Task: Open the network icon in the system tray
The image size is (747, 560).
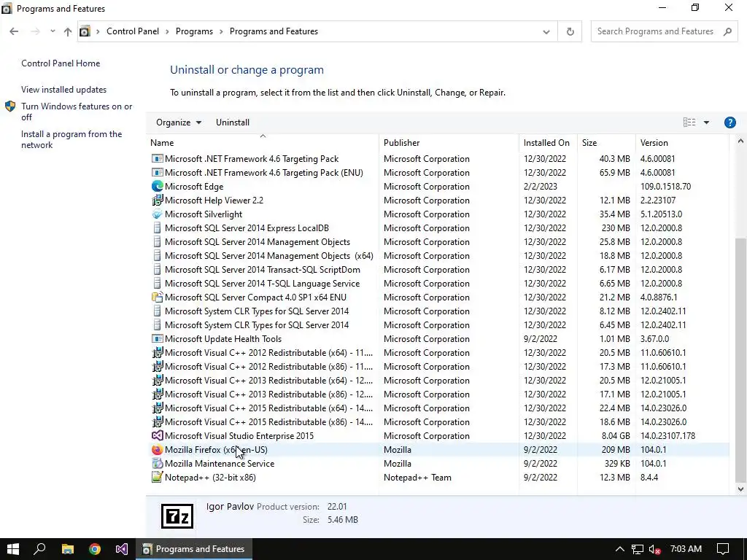Action: (x=638, y=549)
